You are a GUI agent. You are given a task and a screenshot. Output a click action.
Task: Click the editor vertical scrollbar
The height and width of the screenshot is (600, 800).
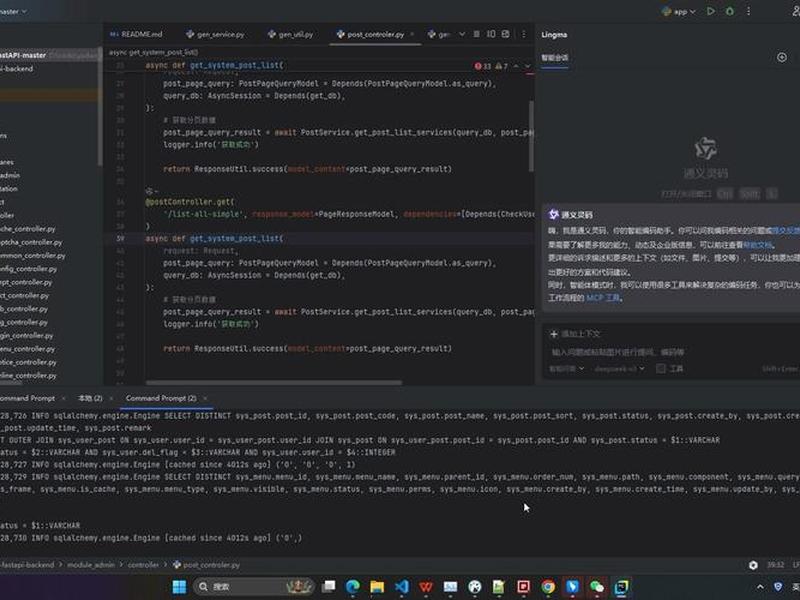click(531, 136)
